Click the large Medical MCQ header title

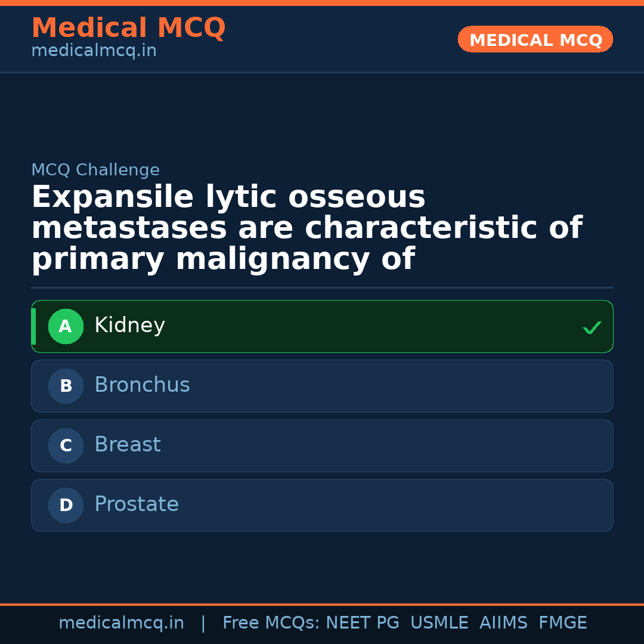(128, 28)
